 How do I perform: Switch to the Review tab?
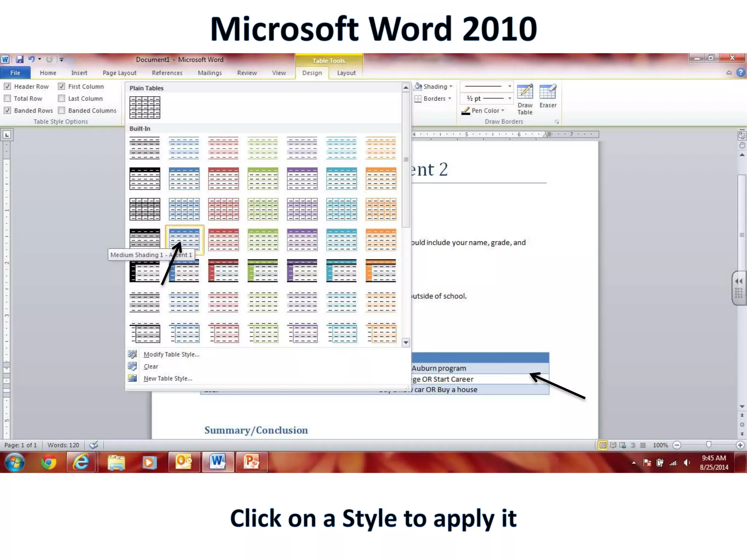[x=247, y=73]
